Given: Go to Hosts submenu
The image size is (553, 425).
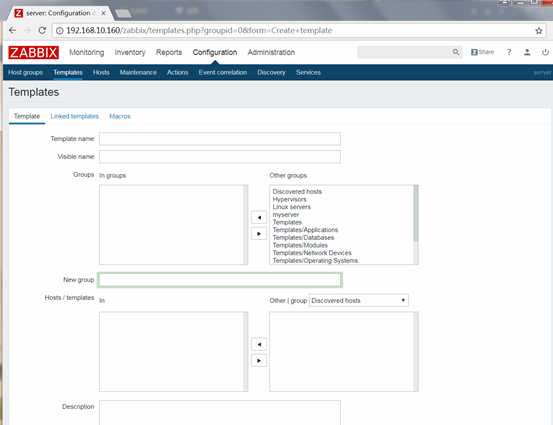Looking at the screenshot, I should click(x=101, y=72).
